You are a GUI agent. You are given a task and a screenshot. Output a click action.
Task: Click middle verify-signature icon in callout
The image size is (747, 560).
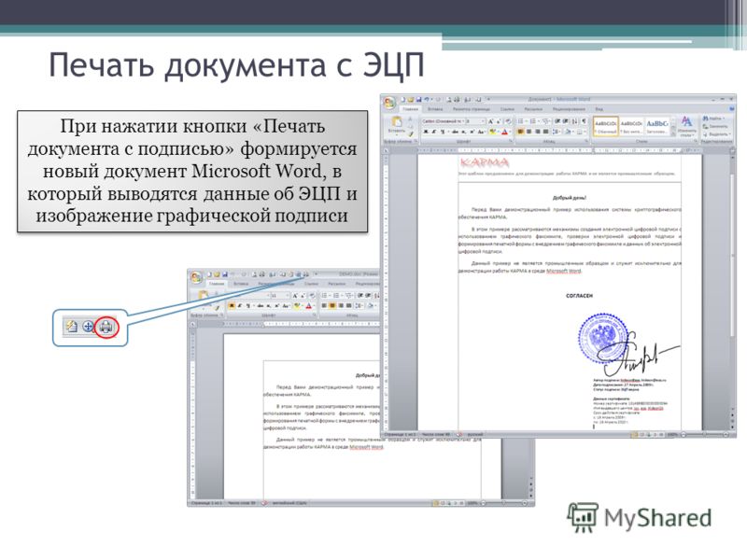tap(88, 326)
